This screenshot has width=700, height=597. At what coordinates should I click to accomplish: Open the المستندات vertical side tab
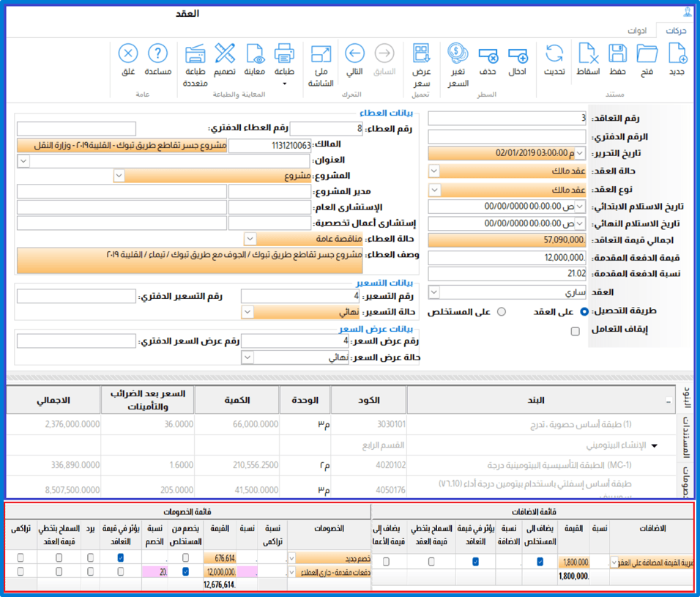(x=687, y=437)
